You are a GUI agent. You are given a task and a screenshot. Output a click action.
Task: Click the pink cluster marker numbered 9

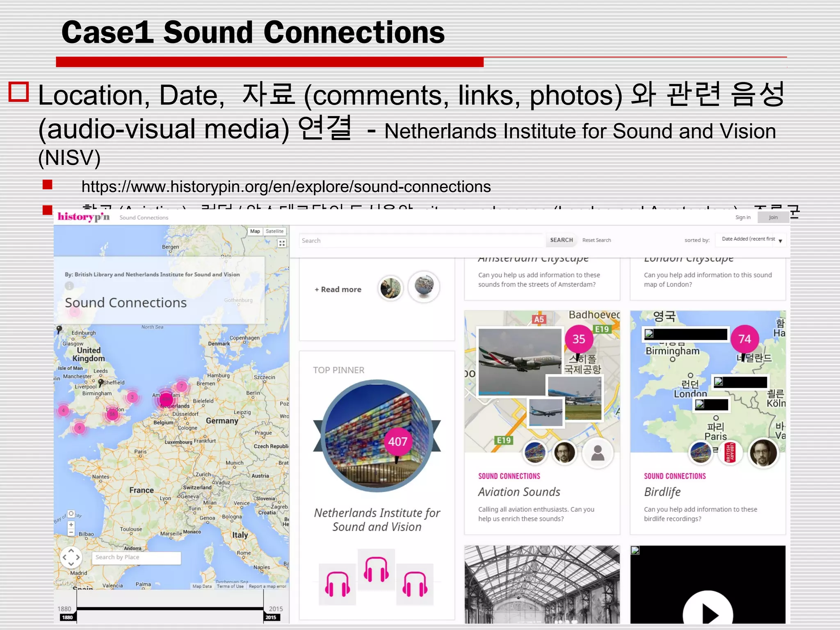click(x=79, y=428)
